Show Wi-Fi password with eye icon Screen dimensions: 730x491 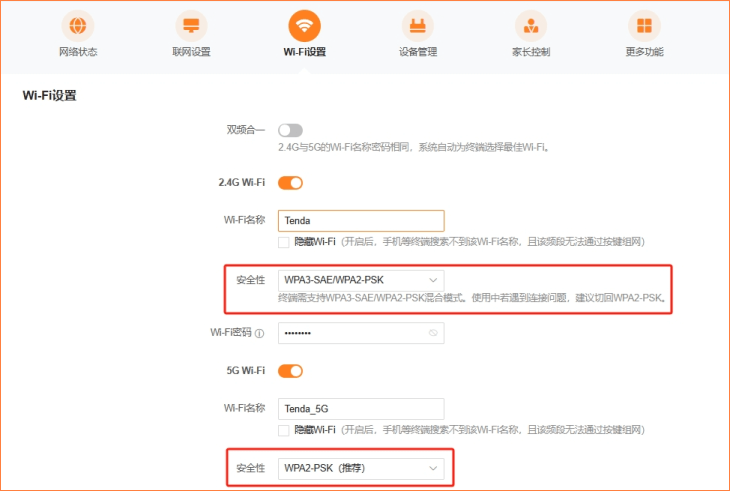point(433,333)
